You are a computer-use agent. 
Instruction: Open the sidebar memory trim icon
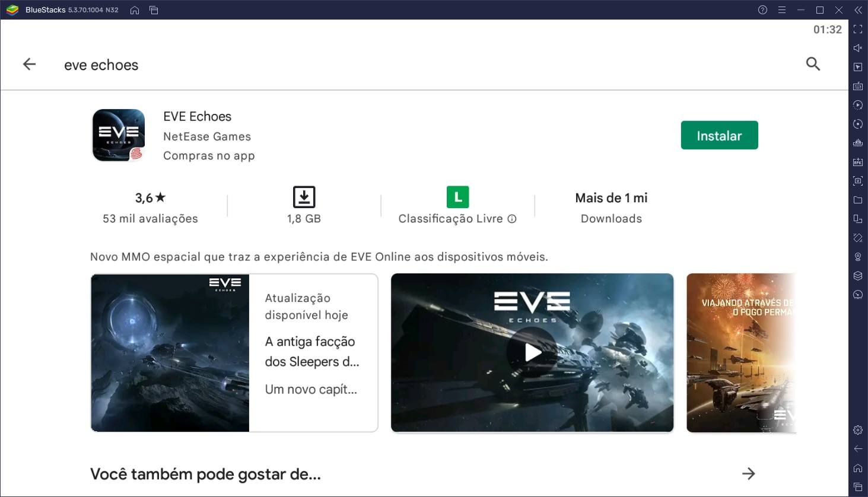[x=858, y=143]
